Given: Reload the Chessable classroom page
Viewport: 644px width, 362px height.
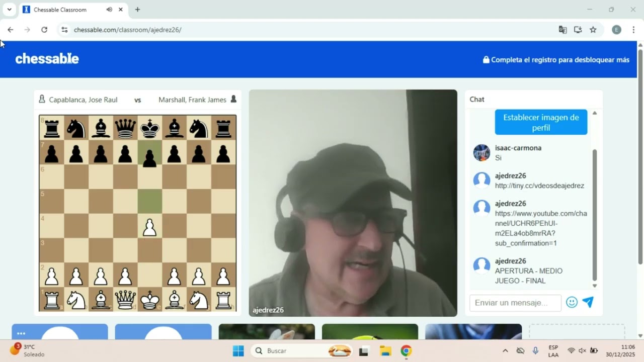Looking at the screenshot, I should 44,30.
